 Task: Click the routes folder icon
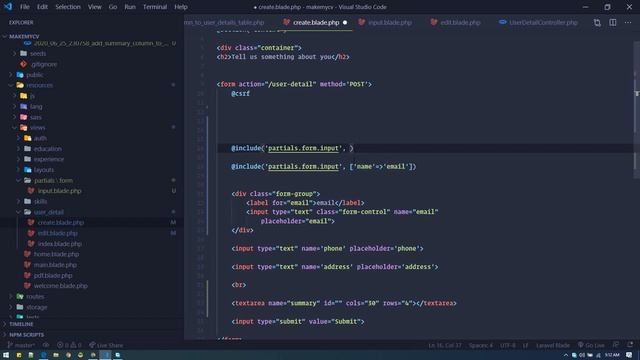pos(20,296)
